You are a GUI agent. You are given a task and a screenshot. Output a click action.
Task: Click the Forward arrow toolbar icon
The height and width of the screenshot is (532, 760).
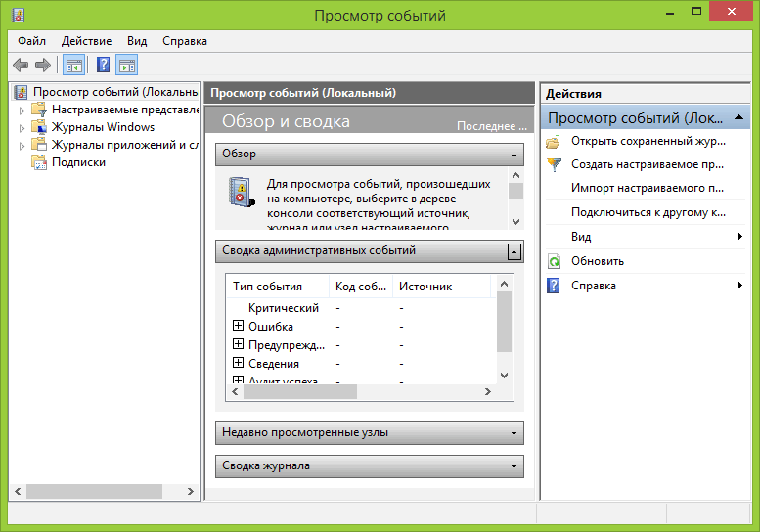[x=42, y=66]
